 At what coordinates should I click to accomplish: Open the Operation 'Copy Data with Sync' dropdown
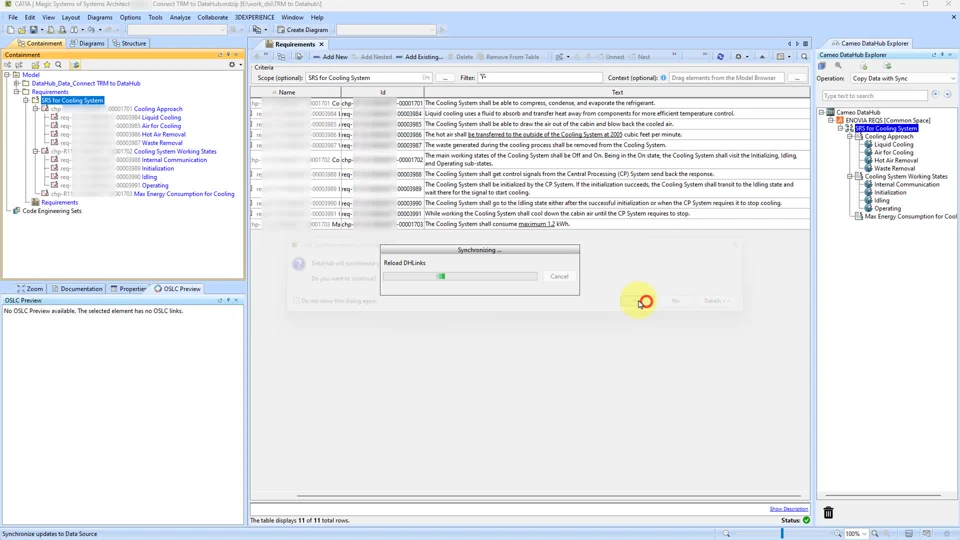coord(902,78)
